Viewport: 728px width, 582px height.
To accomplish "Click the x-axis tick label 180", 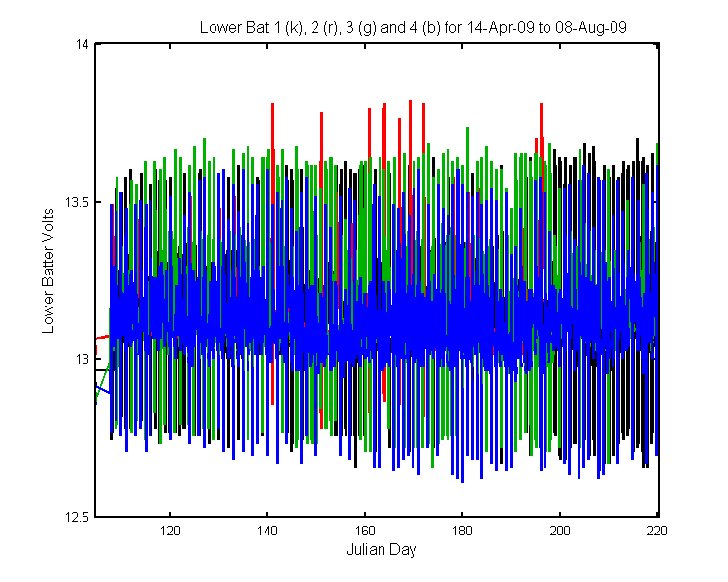I will coord(462,531).
